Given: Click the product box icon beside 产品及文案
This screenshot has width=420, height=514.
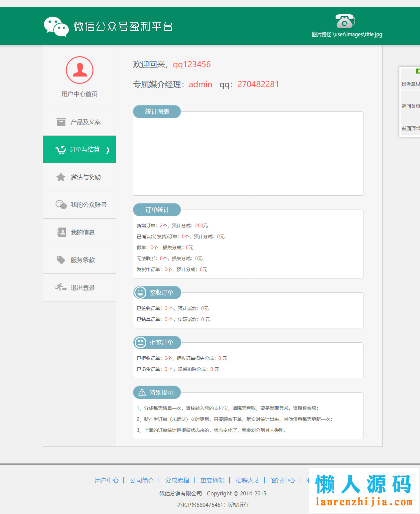Looking at the screenshot, I should (61, 122).
